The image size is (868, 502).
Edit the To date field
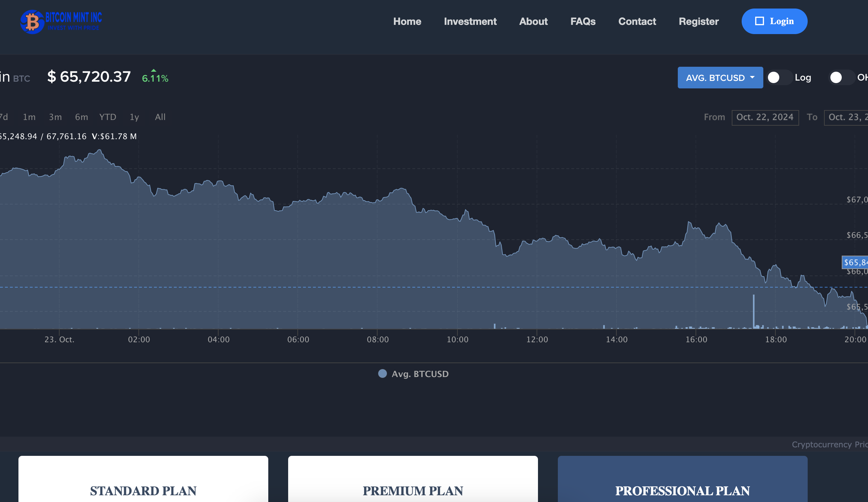coord(846,118)
